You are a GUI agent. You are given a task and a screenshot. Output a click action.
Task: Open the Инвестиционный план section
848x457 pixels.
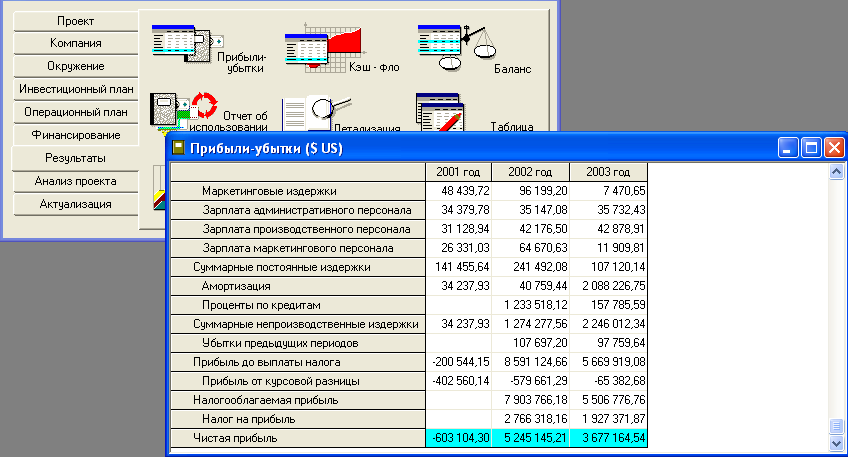[x=75, y=89]
